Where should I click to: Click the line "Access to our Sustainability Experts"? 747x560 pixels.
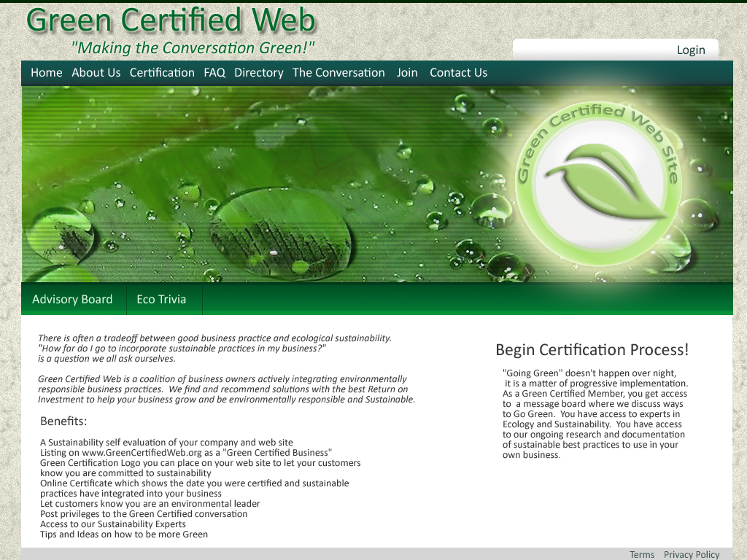coord(113,524)
